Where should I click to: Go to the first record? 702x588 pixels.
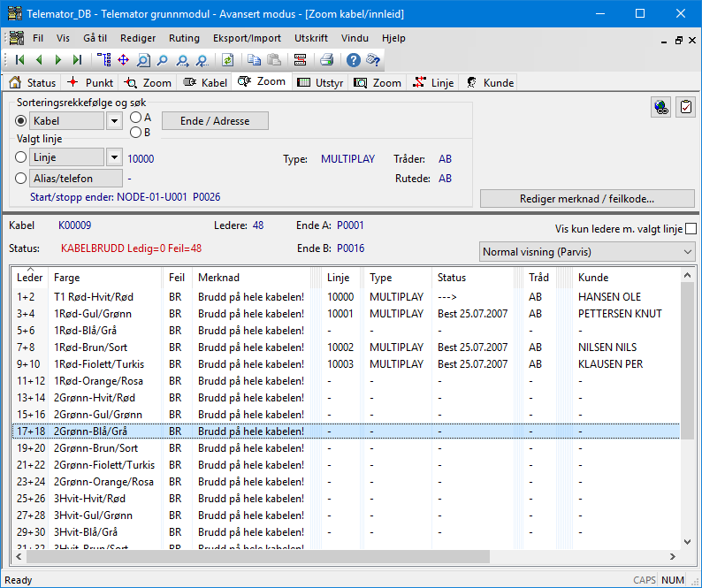tap(19, 59)
